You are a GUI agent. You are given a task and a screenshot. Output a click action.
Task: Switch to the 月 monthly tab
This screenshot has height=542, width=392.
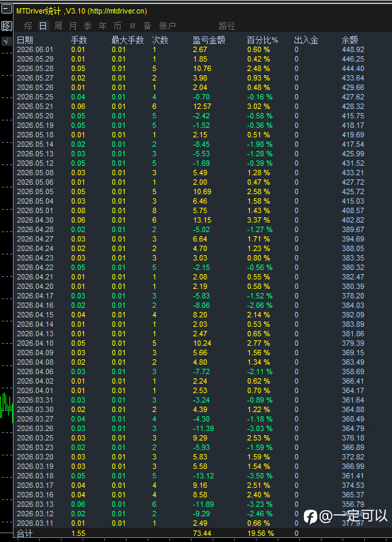(x=72, y=26)
